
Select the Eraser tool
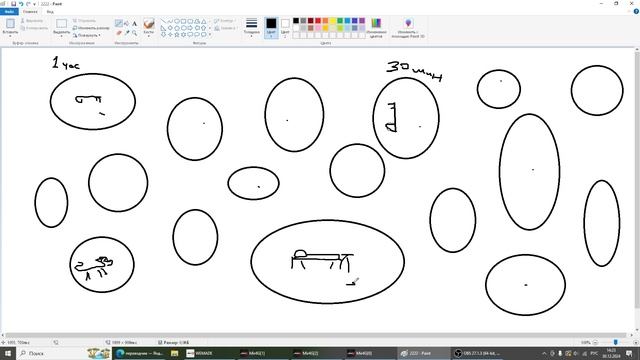pyautogui.click(x=119, y=33)
